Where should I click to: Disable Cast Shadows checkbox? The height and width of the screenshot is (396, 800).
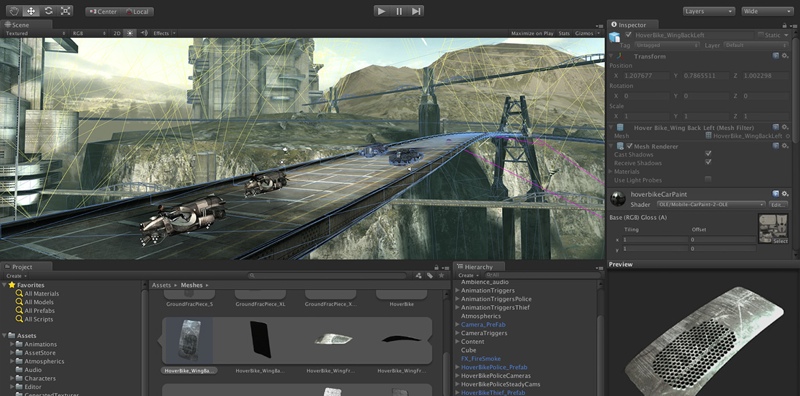[708, 154]
